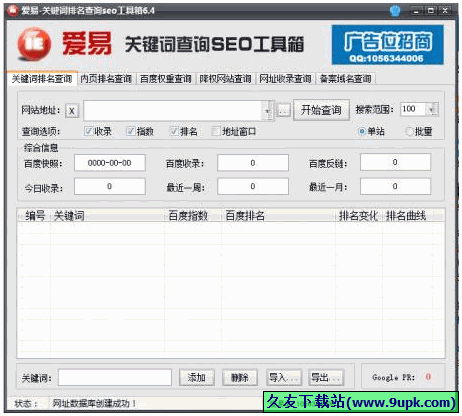Toggle the 指数 checkbox

tap(130, 131)
